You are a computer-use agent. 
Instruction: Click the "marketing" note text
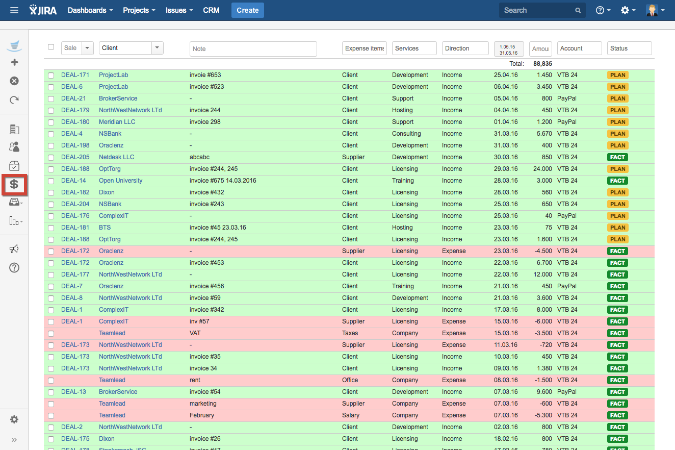(203, 404)
